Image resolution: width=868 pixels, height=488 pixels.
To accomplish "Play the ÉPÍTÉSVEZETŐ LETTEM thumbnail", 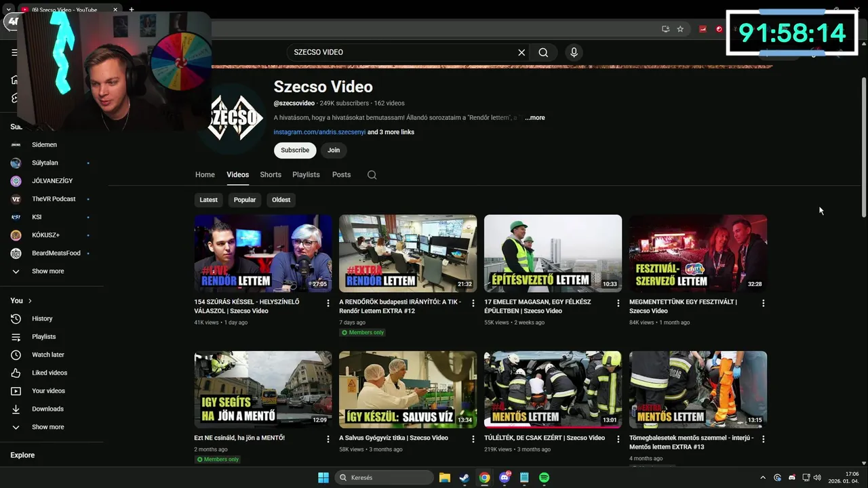I will pos(553,253).
